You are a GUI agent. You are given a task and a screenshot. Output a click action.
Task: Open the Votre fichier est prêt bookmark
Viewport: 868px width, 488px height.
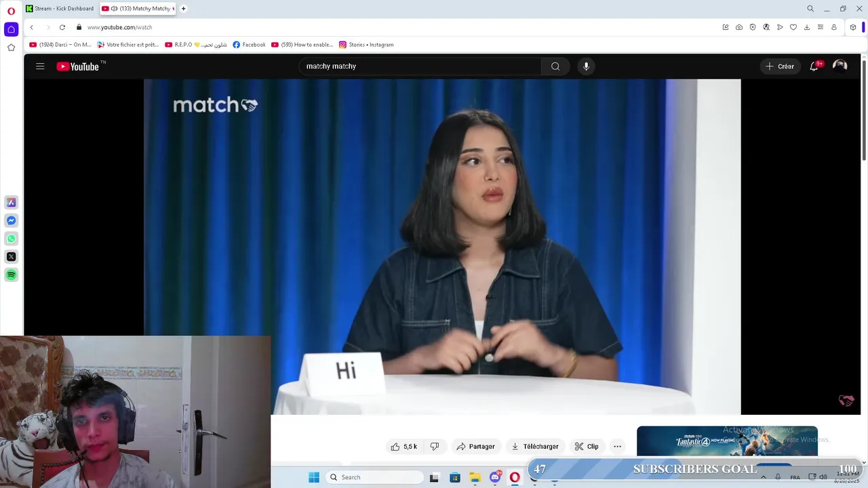click(128, 45)
